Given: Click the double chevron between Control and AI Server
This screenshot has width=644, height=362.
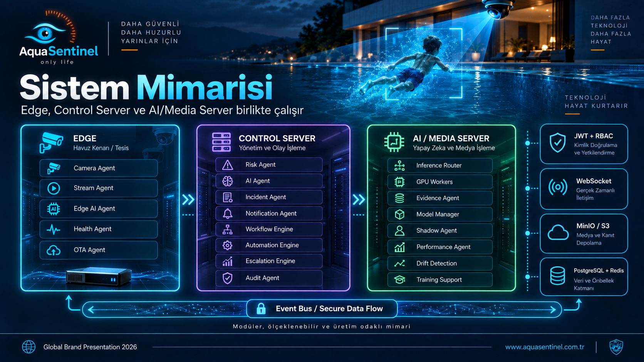Looking at the screenshot, I should (x=359, y=200).
